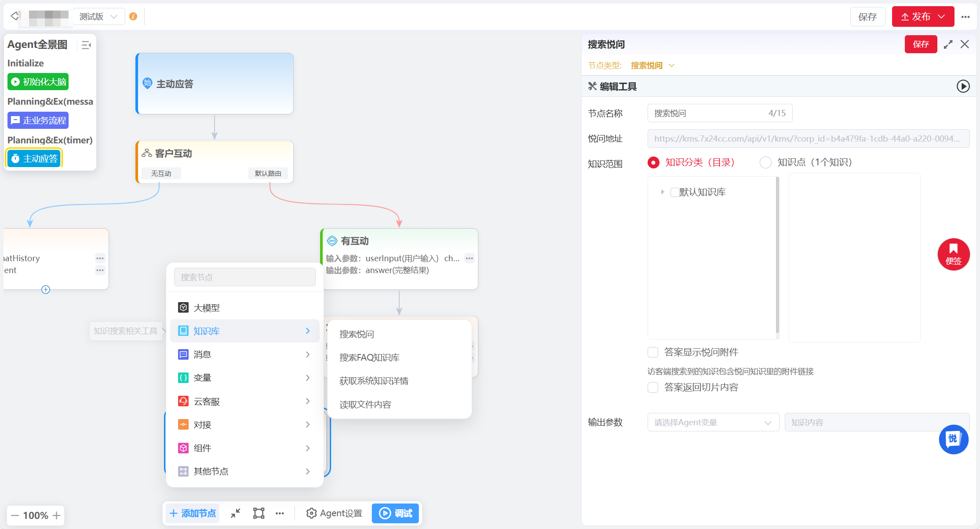Collapse the Agent全景图 panel icon
The height and width of the screenshot is (529, 980).
click(86, 45)
